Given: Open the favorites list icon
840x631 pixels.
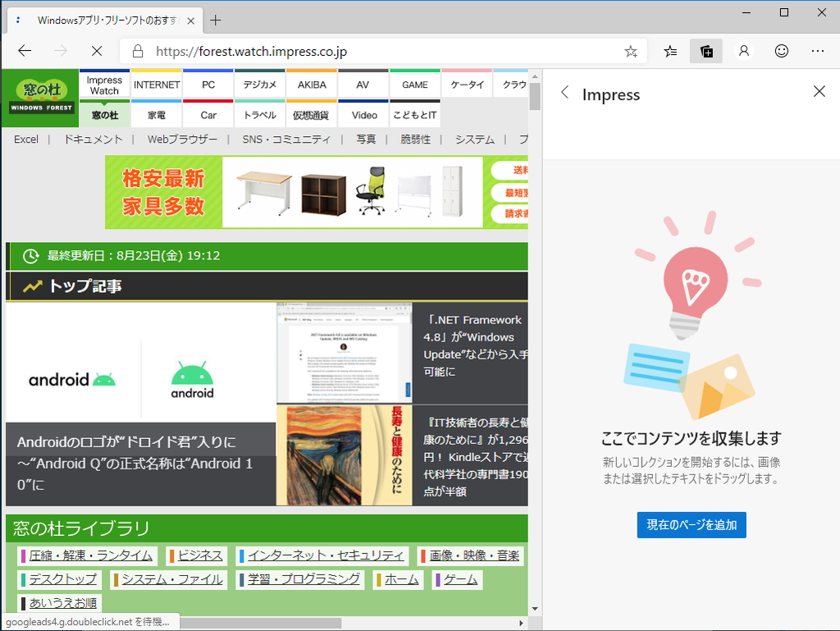Looking at the screenshot, I should (x=669, y=51).
